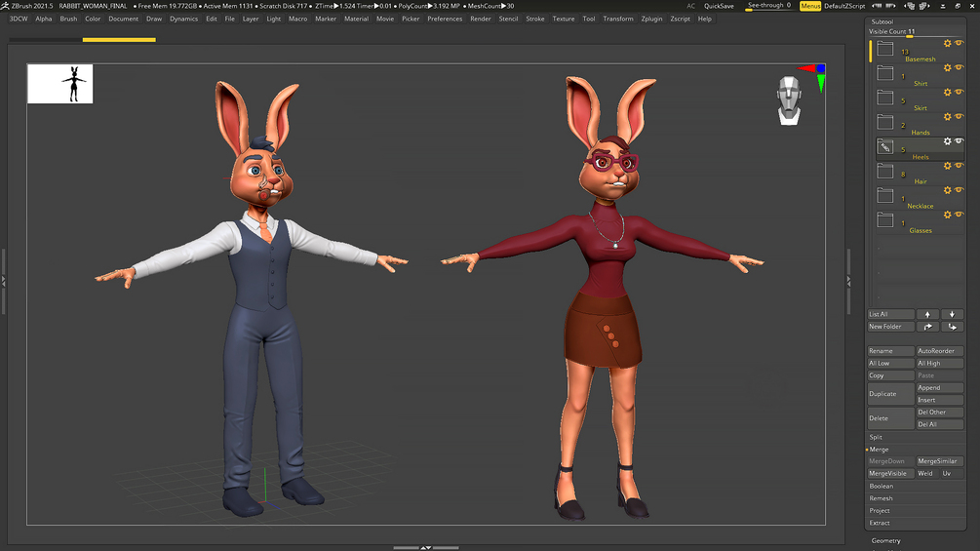Click the move-up curved arrow icon
This screenshot has width=980, height=551.
click(x=927, y=327)
